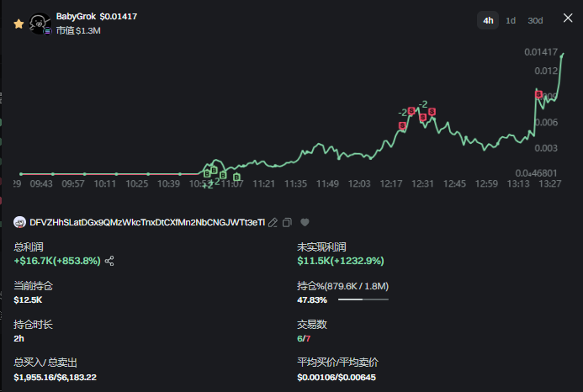Click the 0.003 price axis label
The height and width of the screenshot is (392, 583).
point(546,148)
